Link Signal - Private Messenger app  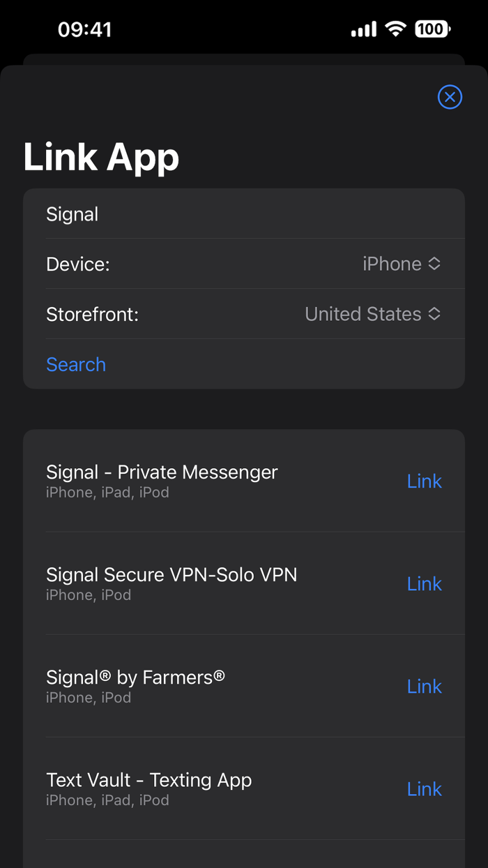(x=424, y=481)
